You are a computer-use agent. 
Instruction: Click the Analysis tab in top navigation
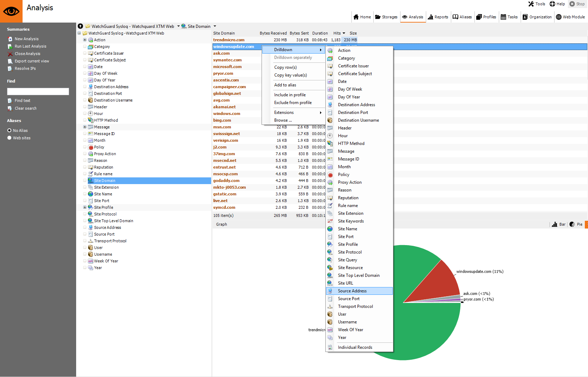[413, 17]
